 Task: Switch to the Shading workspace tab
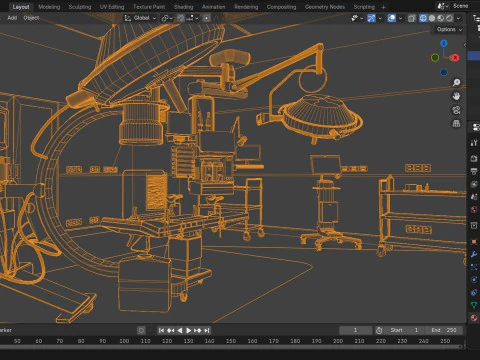(x=183, y=7)
